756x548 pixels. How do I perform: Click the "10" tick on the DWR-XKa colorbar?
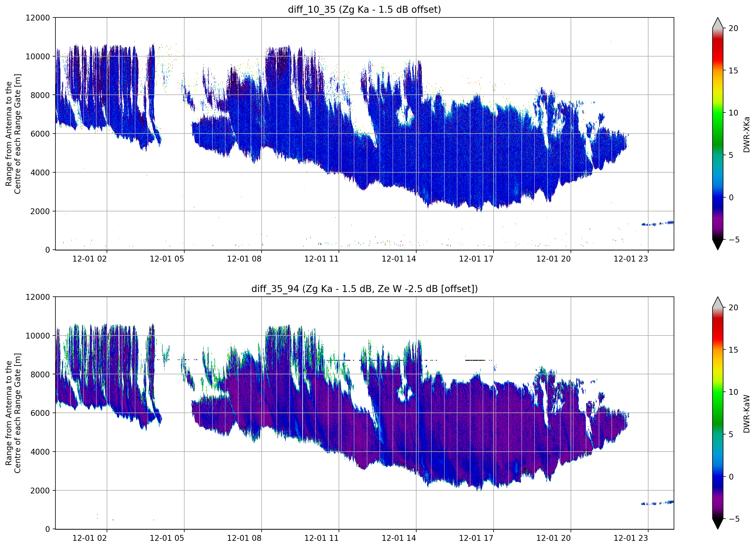733,113
